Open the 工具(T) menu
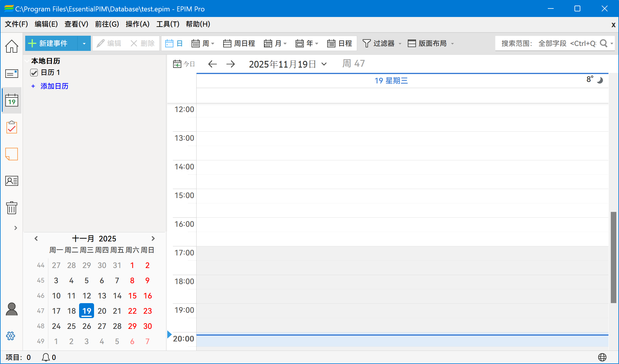619x364 pixels. [168, 24]
